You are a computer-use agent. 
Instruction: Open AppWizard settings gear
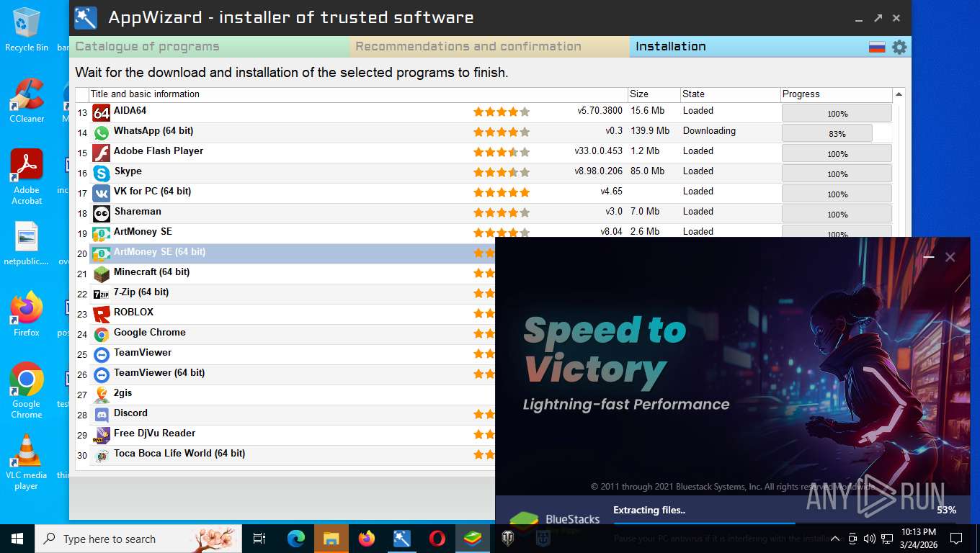pyautogui.click(x=899, y=47)
